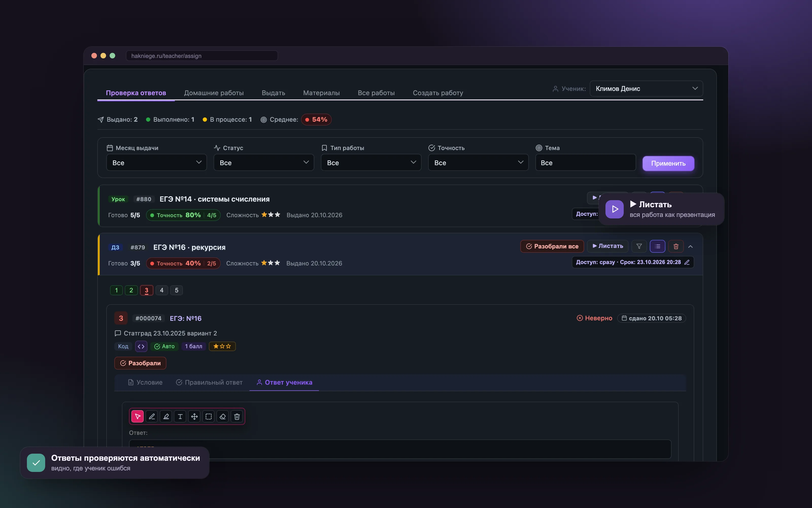The height and width of the screenshot is (508, 812).
Task: Open the Выдать tab
Action: tap(274, 93)
